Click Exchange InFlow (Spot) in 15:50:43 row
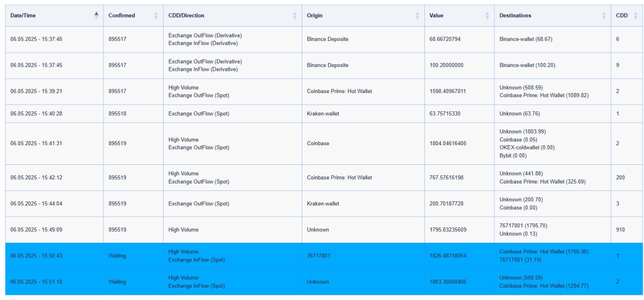644x300 pixels. click(197, 260)
